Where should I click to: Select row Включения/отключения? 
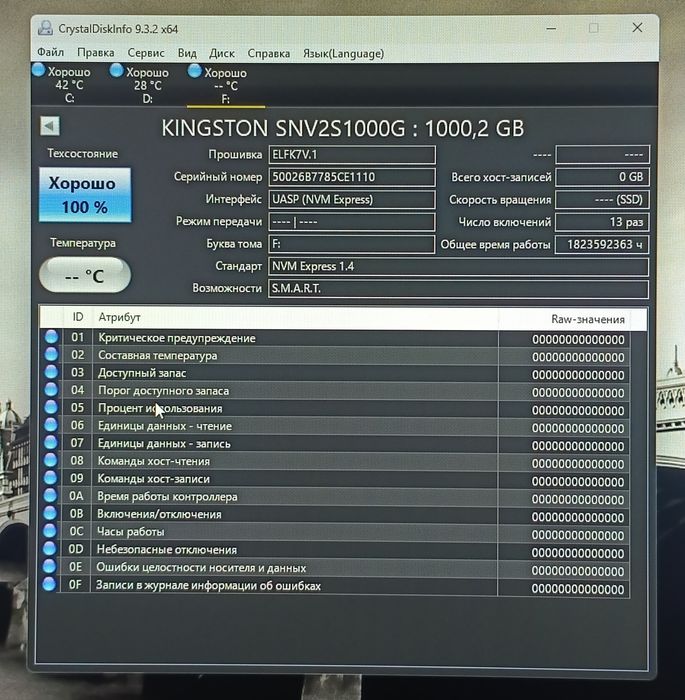(x=336, y=515)
